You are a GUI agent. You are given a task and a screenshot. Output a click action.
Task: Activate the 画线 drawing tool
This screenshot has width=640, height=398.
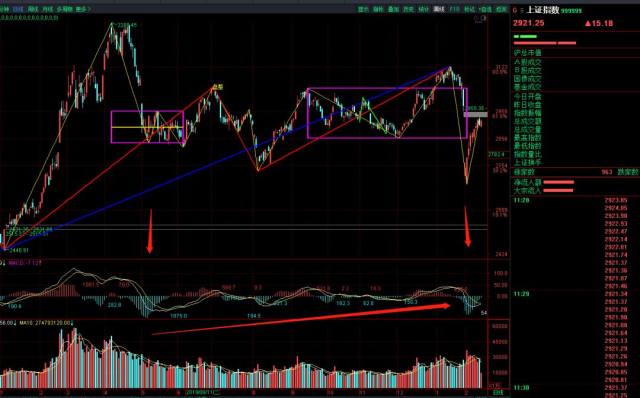coord(439,9)
